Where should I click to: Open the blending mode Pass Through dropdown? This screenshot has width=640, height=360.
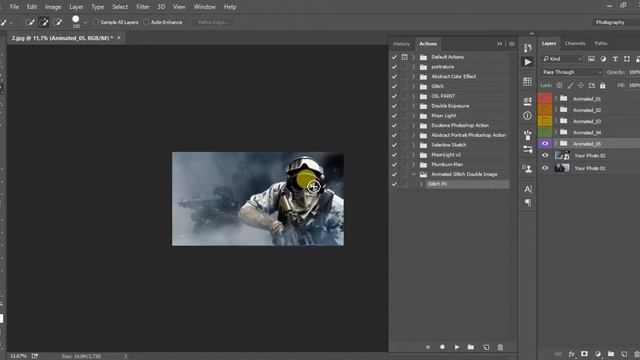tap(571, 72)
